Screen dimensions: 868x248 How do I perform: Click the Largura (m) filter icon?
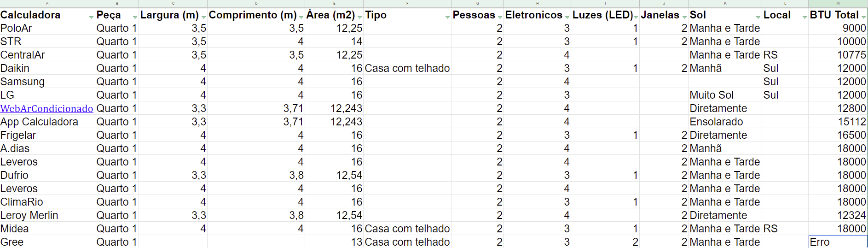click(x=203, y=18)
